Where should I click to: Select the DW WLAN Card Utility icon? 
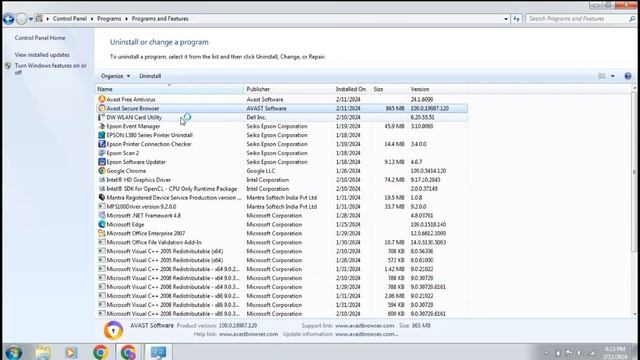click(102, 117)
